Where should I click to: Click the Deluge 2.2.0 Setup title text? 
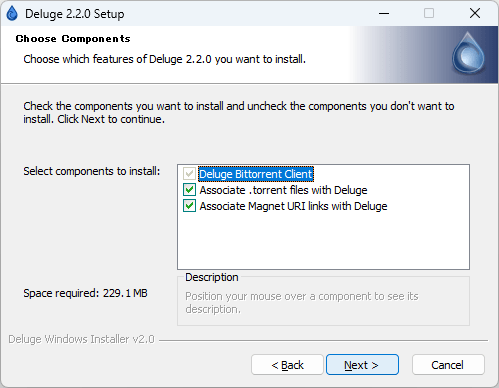(x=75, y=14)
